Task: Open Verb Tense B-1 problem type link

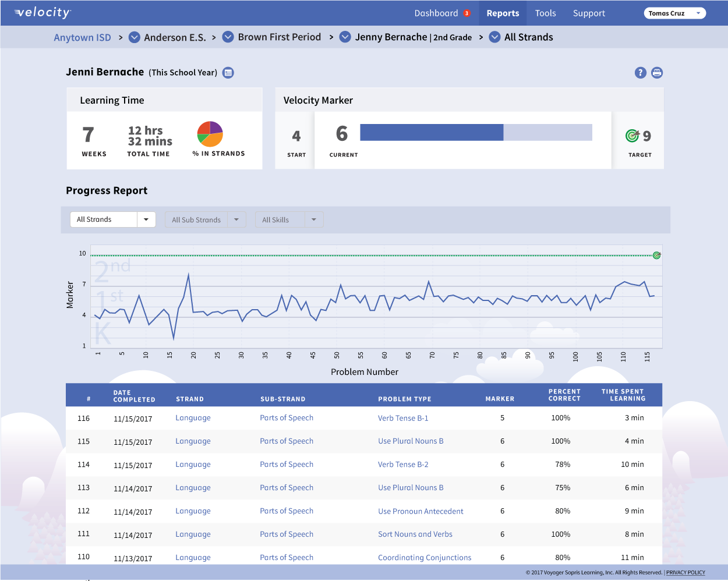Action: [x=403, y=418]
